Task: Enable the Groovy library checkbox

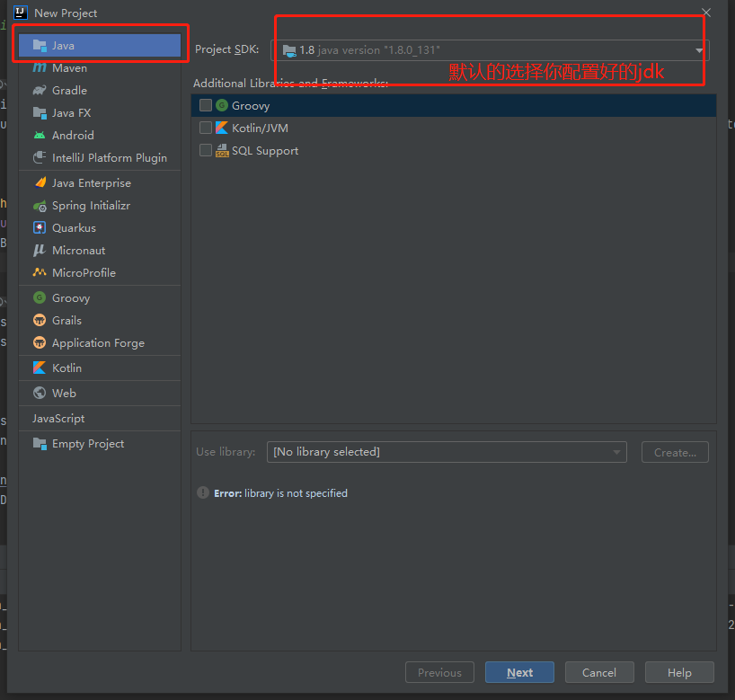Action: [205, 105]
